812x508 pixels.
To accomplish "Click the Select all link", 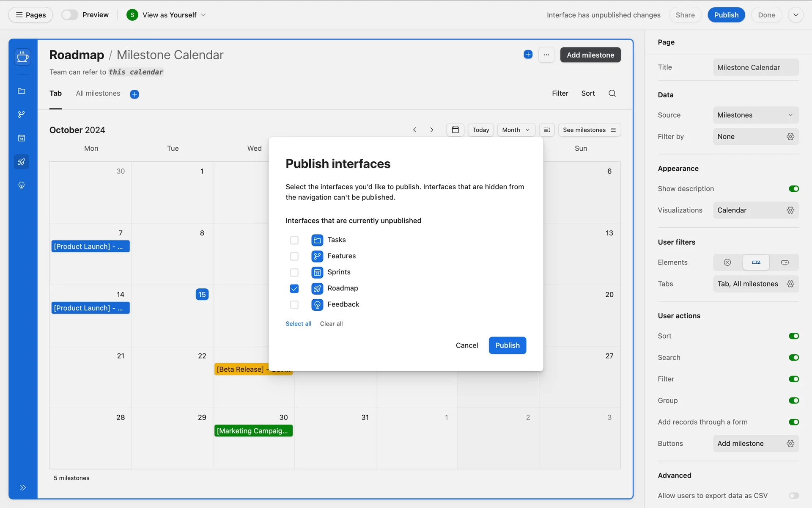I will click(x=298, y=324).
